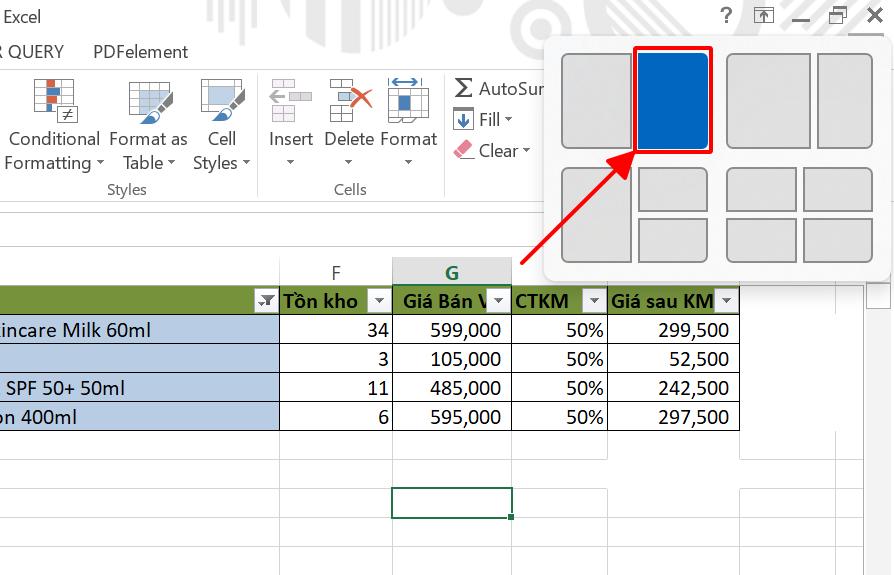
Task: Open the applied filter button left of Tồn kho
Action: (x=266, y=300)
